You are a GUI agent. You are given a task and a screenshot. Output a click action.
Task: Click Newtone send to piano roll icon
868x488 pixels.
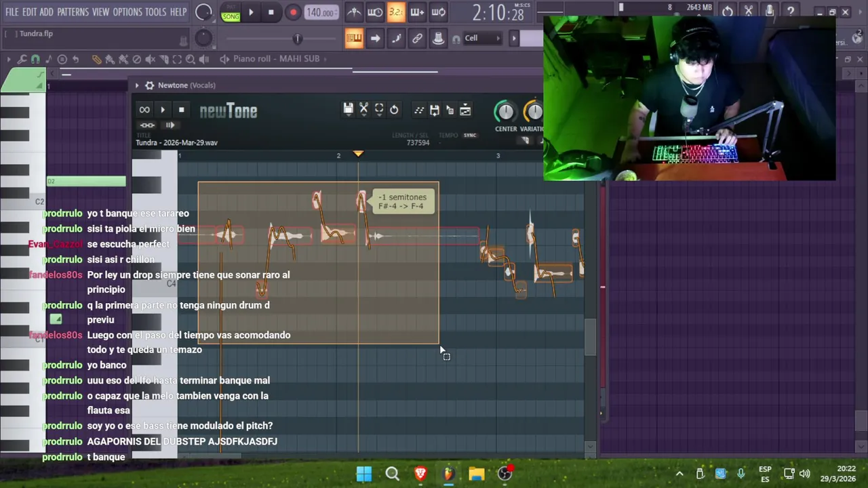coord(419,110)
